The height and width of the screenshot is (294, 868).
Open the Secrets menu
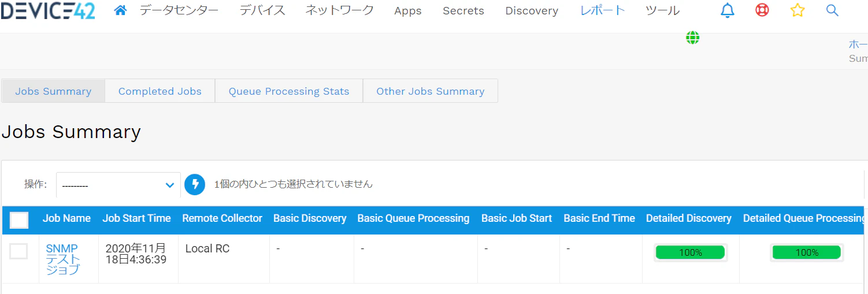(x=463, y=11)
